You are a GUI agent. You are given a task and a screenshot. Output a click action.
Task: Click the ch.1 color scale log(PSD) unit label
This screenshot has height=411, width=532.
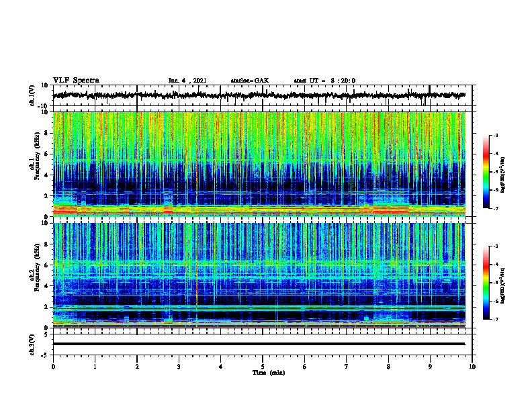coord(503,175)
